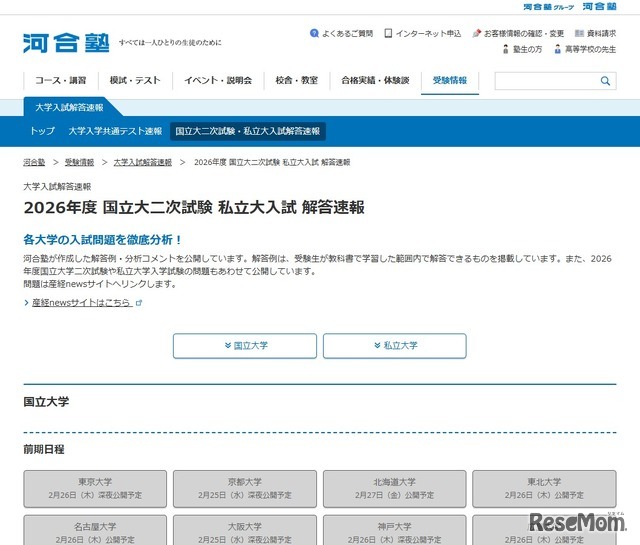Open 大学入学共通テスト速報 tab
This screenshot has height=545, width=640.
point(115,131)
